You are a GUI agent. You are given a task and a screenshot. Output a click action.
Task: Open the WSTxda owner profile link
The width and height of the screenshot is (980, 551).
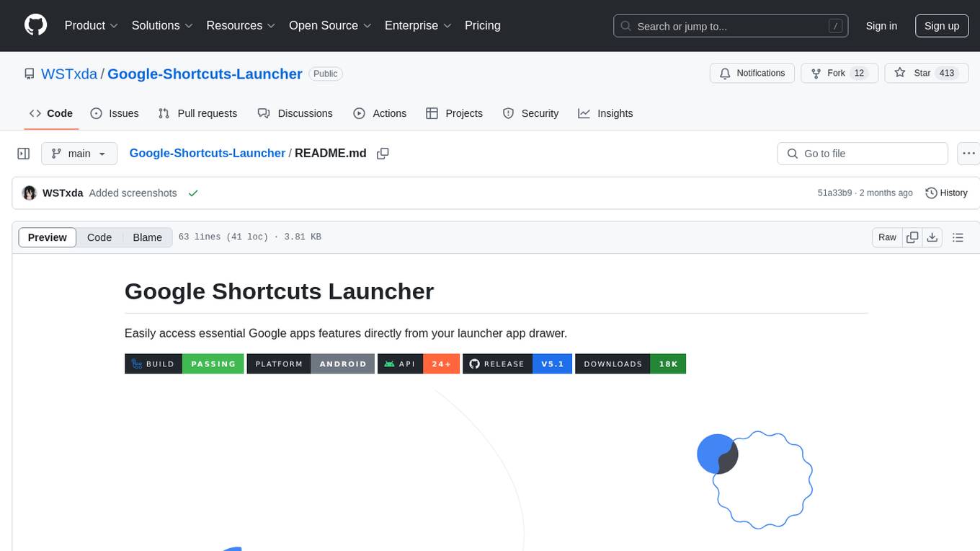(69, 74)
